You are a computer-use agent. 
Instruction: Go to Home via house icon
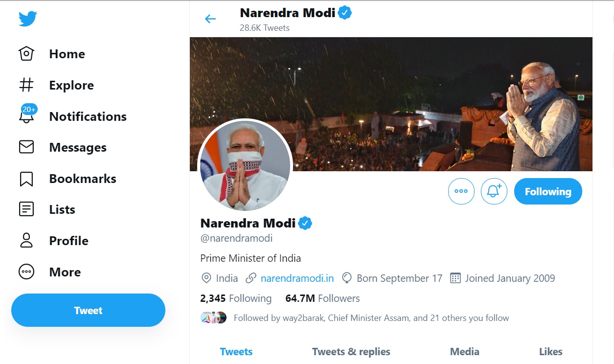[x=26, y=54]
